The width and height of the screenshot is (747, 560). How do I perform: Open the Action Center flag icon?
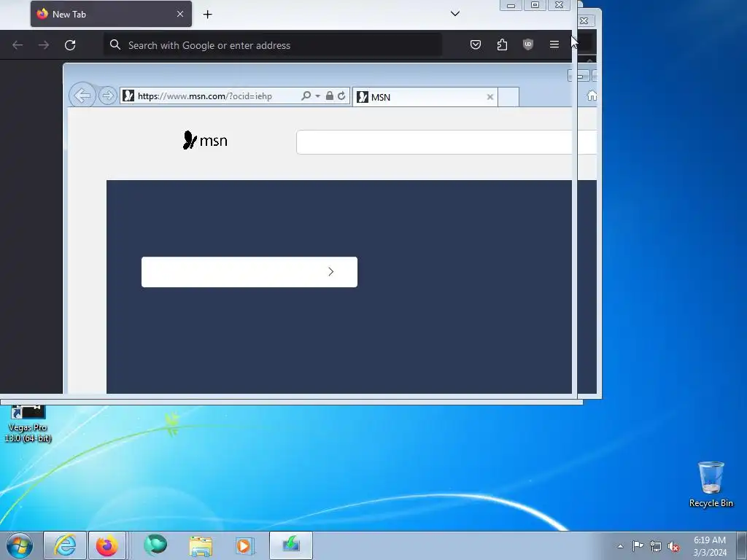click(x=638, y=545)
